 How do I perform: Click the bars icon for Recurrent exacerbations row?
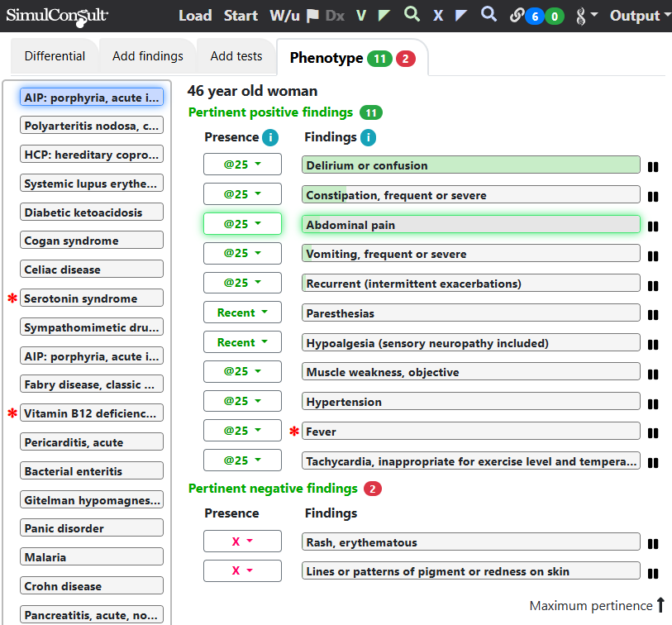653,286
